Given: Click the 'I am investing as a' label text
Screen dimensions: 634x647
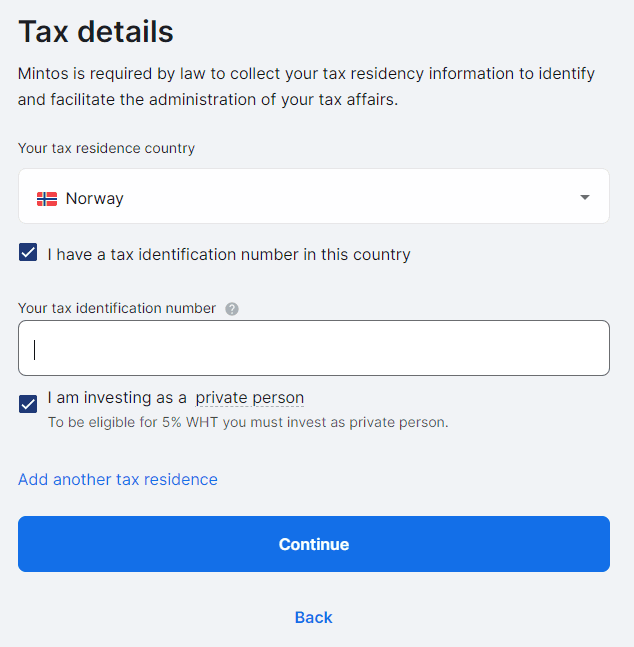Looking at the screenshot, I should coord(117,397).
